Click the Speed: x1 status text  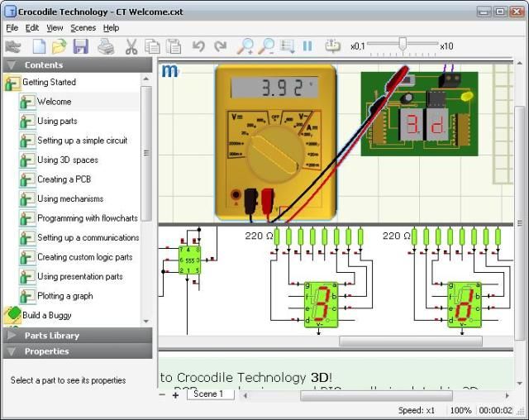(416, 411)
